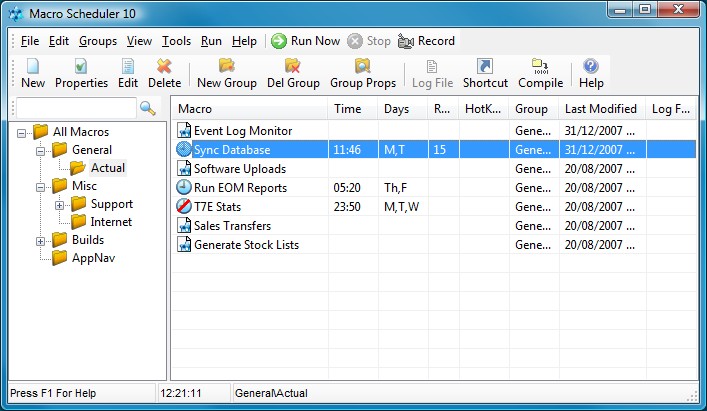The width and height of the screenshot is (707, 411).
Task: Open Help from the toolbar icon
Action: (x=591, y=66)
